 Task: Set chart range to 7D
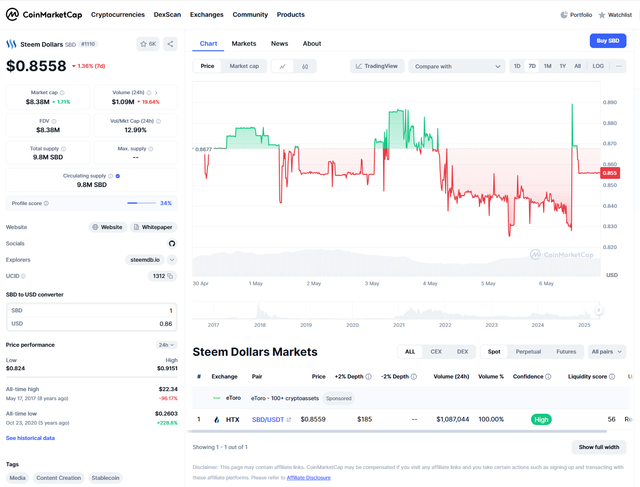tap(532, 66)
